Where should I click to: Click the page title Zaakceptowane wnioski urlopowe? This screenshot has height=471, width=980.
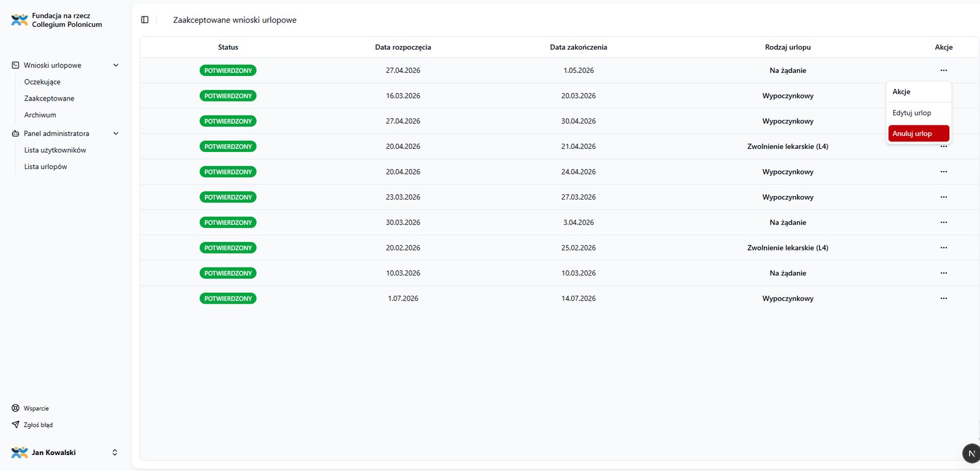click(x=235, y=20)
